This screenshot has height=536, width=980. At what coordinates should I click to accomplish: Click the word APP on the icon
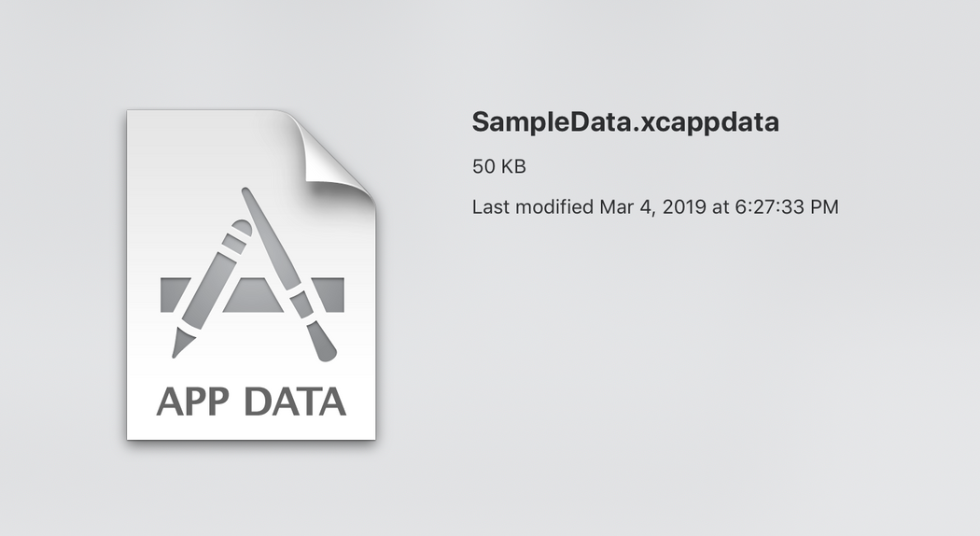[192, 401]
